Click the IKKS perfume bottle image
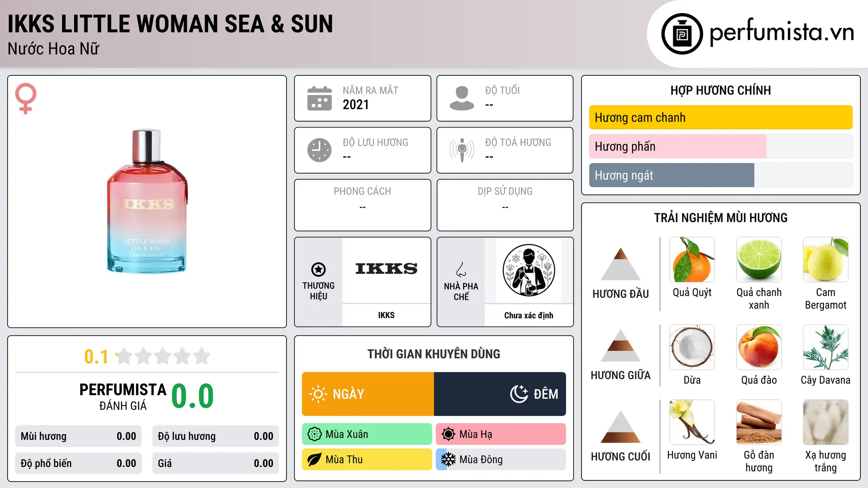 tap(147, 201)
